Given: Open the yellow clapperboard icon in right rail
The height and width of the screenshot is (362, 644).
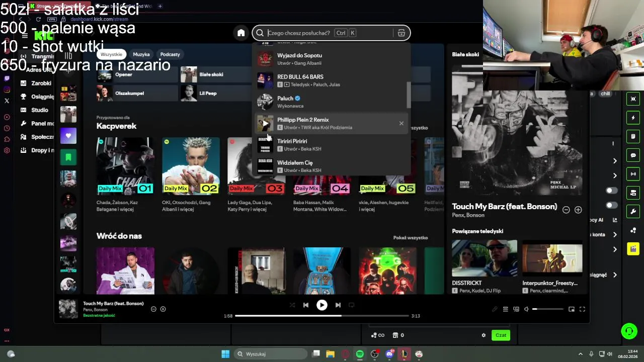Looking at the screenshot, I should pos(633,249).
